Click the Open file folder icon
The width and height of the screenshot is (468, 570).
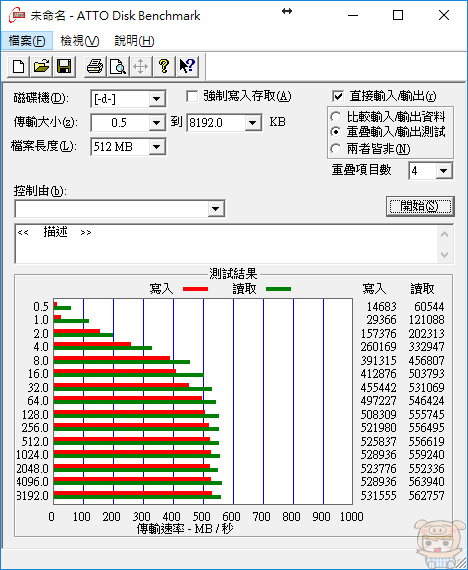click(x=41, y=67)
